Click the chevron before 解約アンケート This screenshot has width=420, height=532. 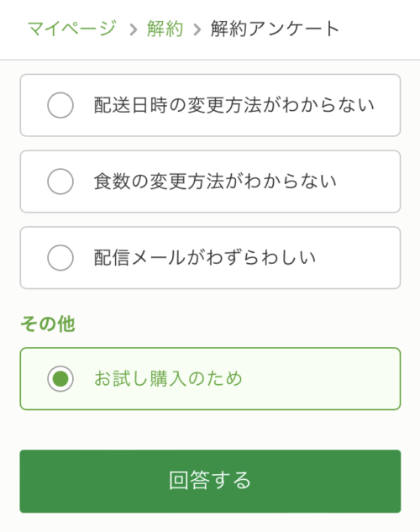(x=197, y=29)
